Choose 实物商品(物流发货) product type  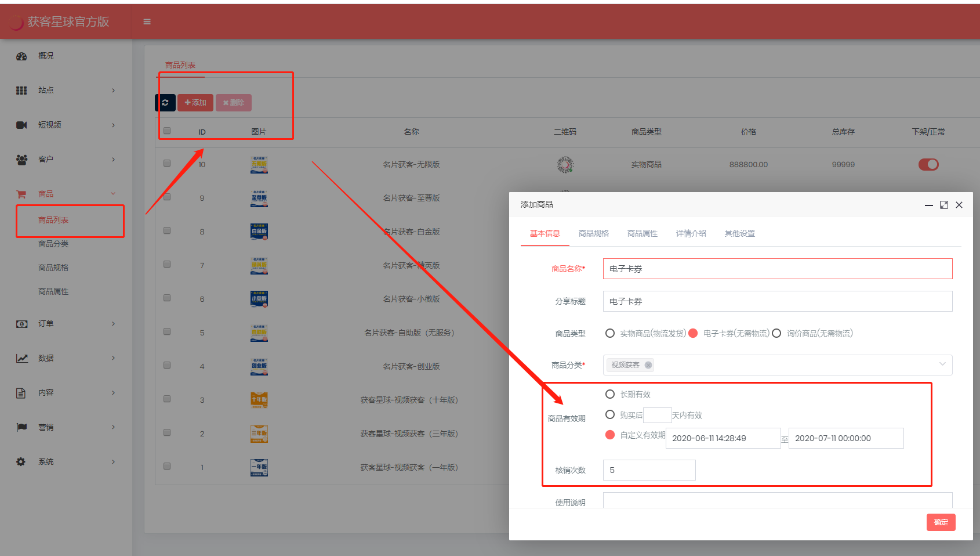pos(610,333)
